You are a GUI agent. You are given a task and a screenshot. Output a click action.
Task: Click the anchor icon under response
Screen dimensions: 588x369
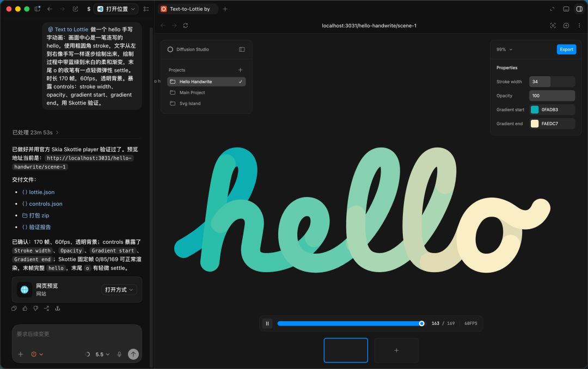pos(57,308)
